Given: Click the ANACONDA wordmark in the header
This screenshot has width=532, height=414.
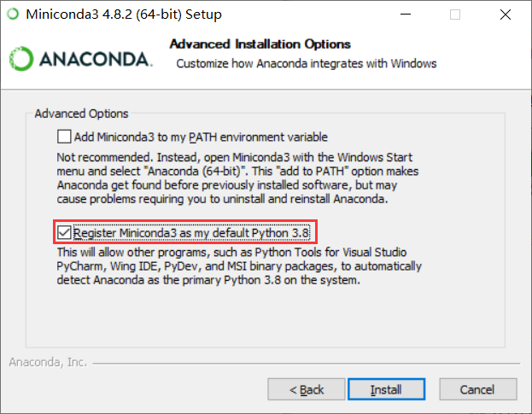Looking at the screenshot, I should (x=94, y=58).
